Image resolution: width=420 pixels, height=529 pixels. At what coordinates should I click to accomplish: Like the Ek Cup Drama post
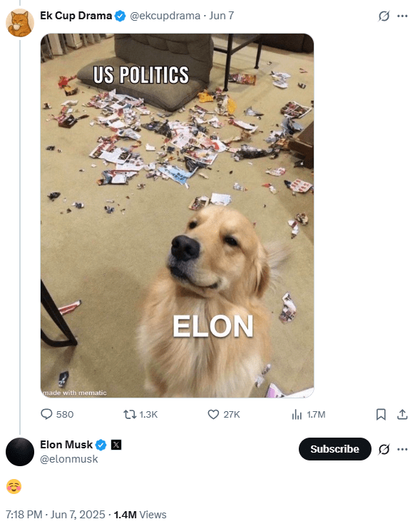(224, 414)
